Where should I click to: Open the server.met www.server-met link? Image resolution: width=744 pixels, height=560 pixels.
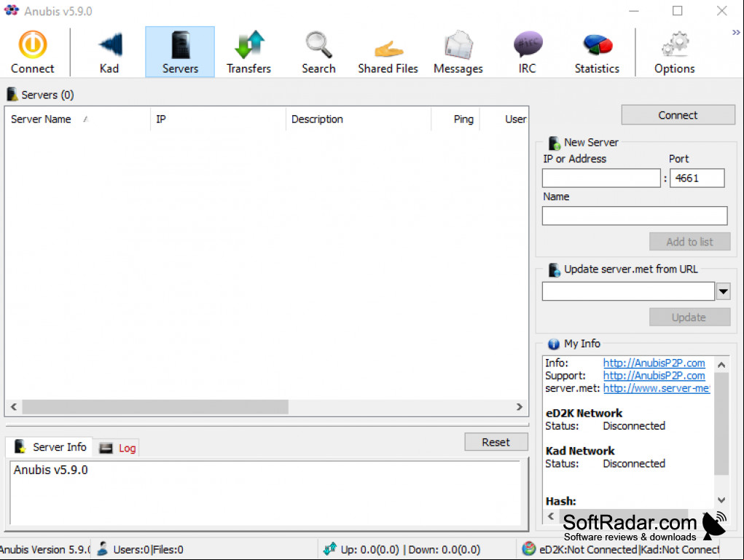657,388
